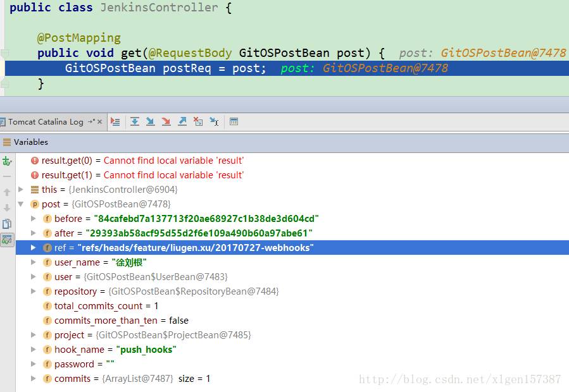Viewport: 569px width, 392px height.
Task: Select the result.get(0) watch error row
Action: pos(292,161)
